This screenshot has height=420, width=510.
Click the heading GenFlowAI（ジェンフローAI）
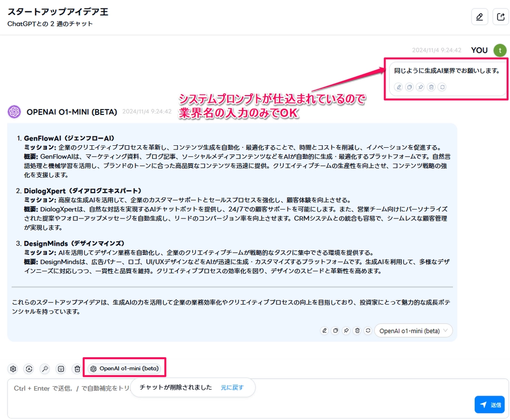point(69,138)
